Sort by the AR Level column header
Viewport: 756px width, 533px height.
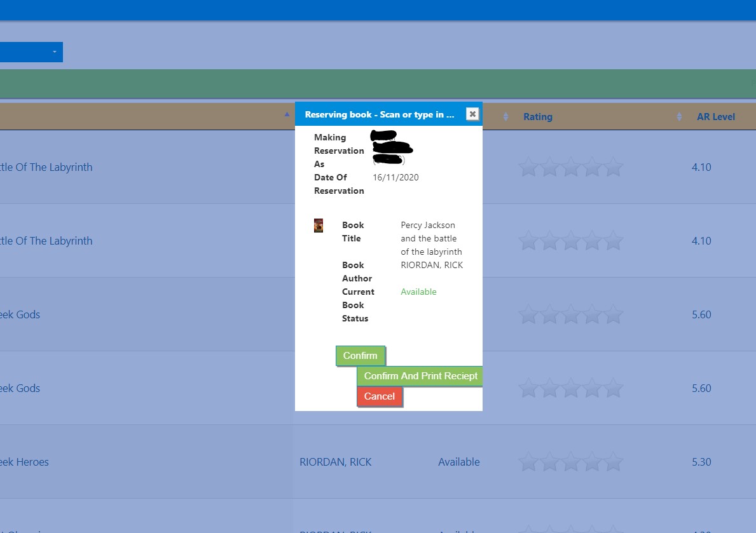click(x=715, y=117)
